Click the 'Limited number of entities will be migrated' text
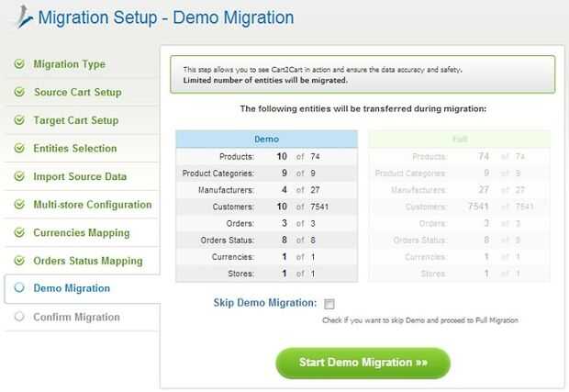 (x=265, y=80)
